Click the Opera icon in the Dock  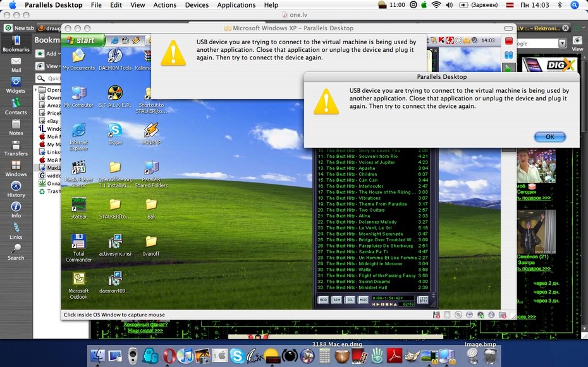point(169,356)
